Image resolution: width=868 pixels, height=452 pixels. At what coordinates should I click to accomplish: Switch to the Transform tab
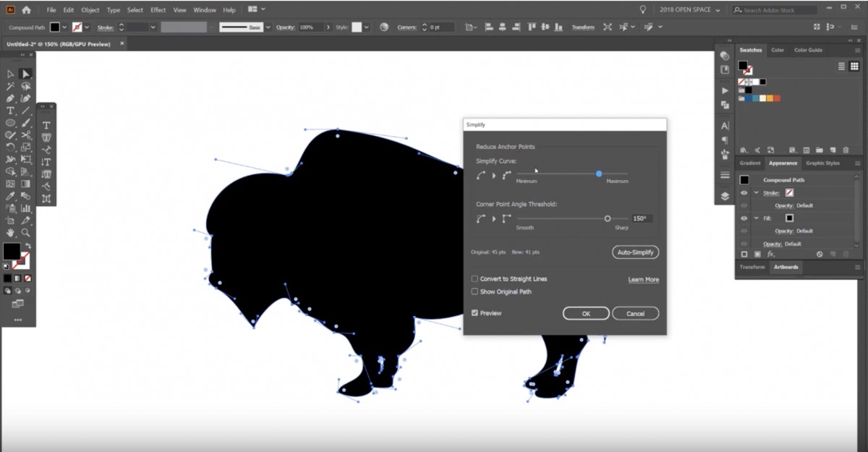pos(752,267)
